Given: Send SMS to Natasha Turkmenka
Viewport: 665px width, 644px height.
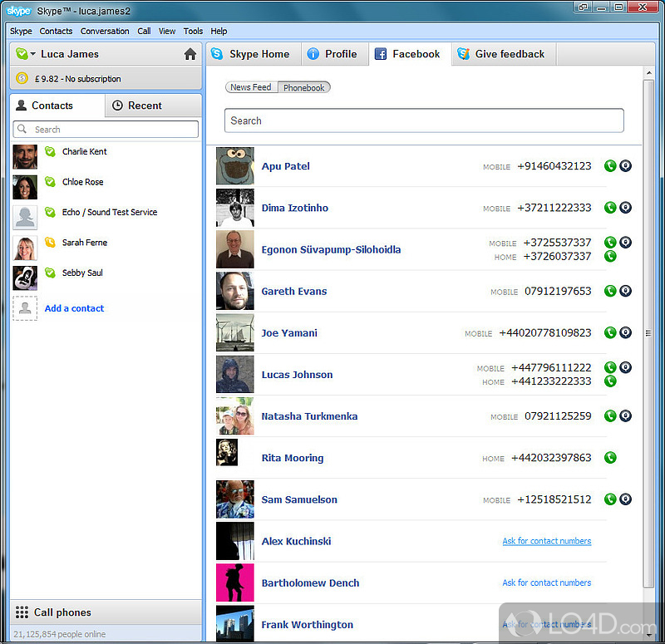Looking at the screenshot, I should point(626,416).
